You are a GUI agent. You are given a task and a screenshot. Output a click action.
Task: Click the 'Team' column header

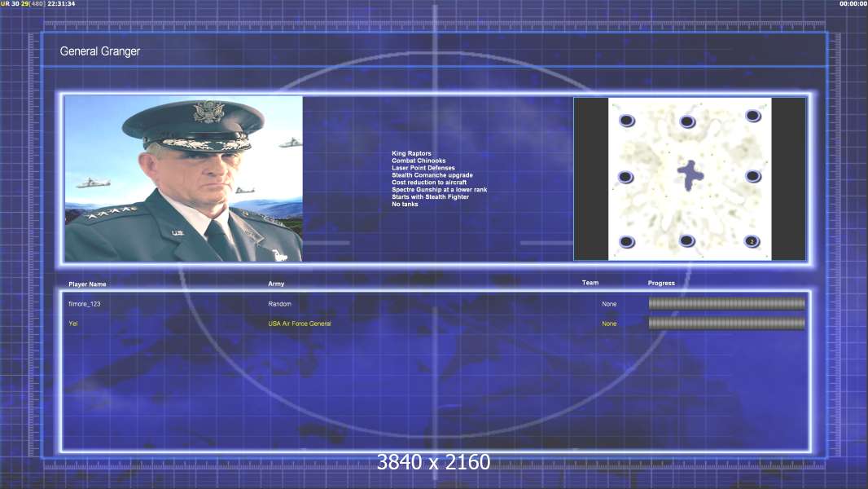point(590,283)
